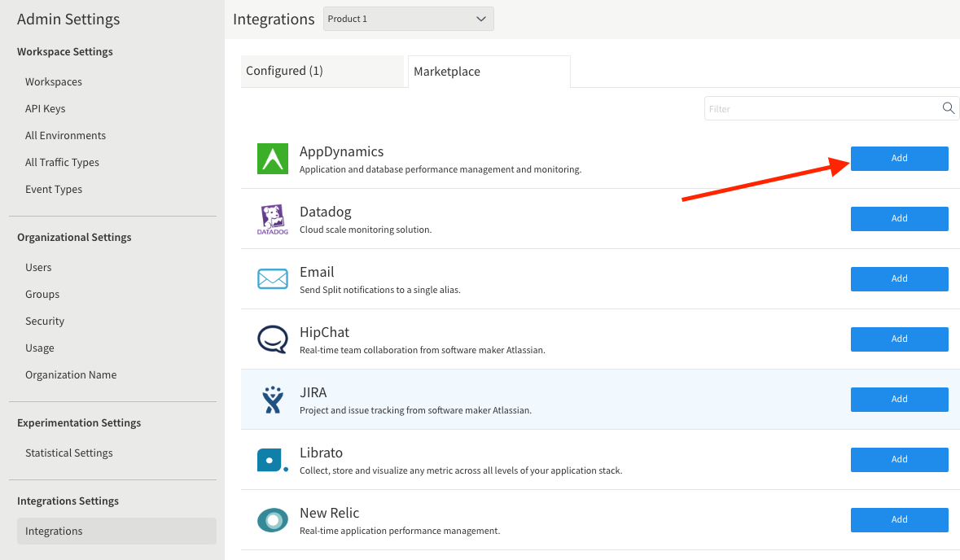This screenshot has width=960, height=560.
Task: Switch to the Configured (1) tab
Action: 322,71
